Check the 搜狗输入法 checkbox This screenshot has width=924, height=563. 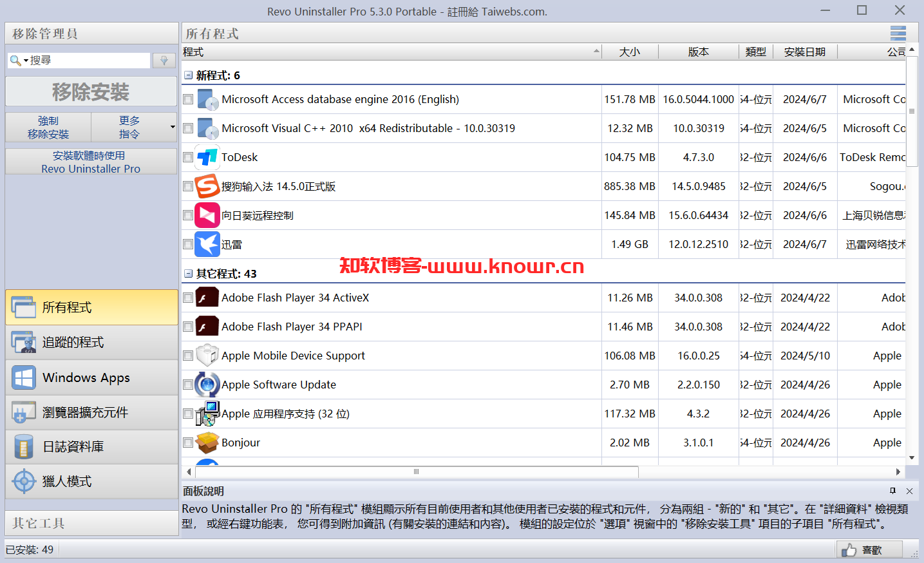pyautogui.click(x=188, y=186)
